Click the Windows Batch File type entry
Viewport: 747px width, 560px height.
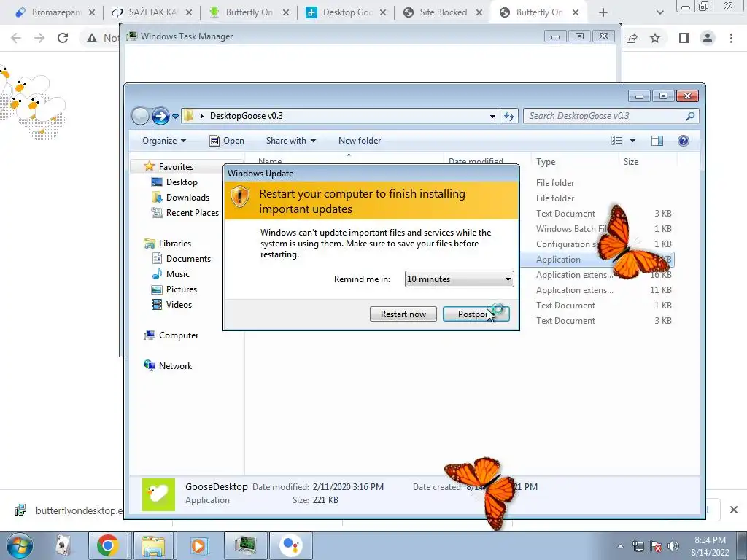(x=572, y=228)
